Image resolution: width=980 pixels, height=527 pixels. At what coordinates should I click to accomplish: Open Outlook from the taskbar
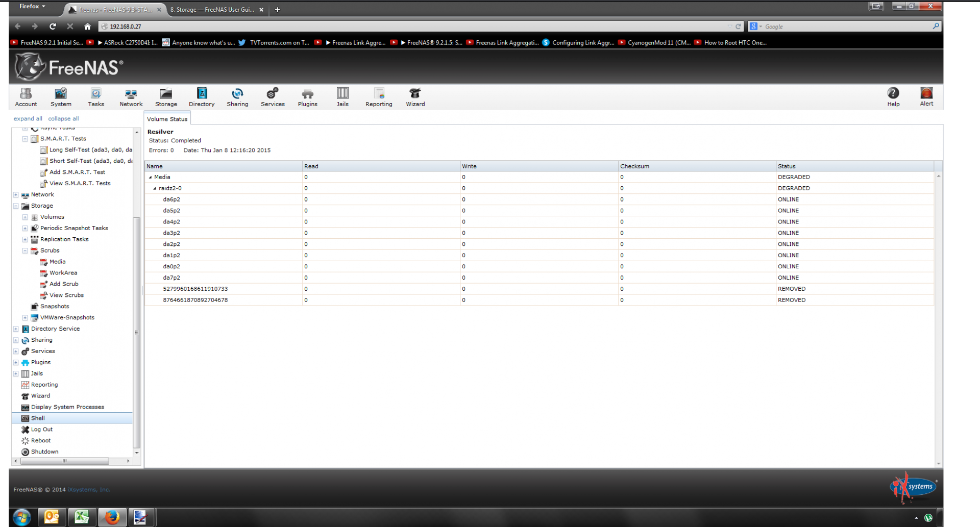52,517
